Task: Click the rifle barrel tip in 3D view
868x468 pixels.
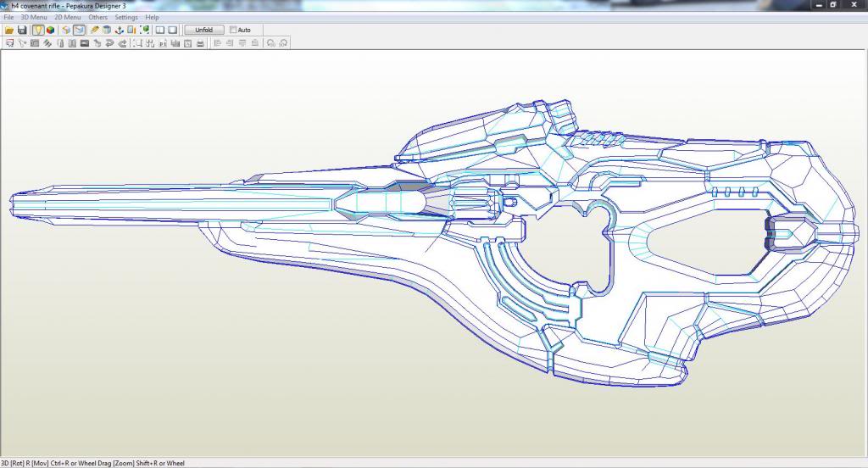Action: [14, 203]
